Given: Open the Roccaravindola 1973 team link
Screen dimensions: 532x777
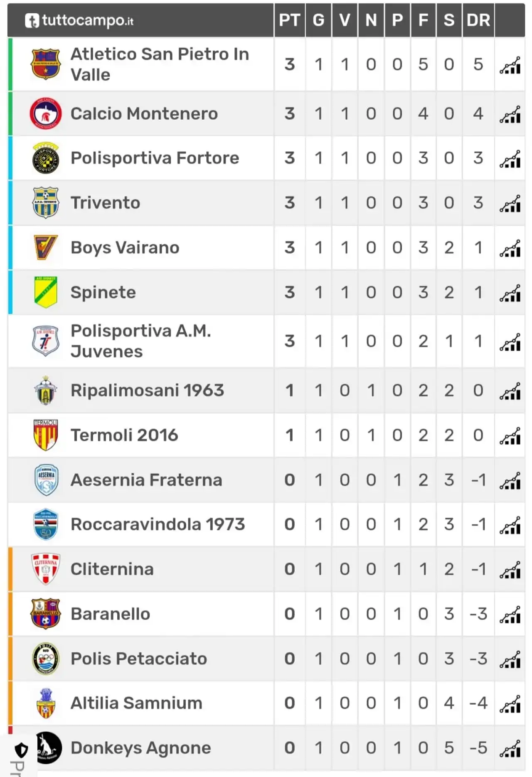Looking at the screenshot, I should click(158, 524).
